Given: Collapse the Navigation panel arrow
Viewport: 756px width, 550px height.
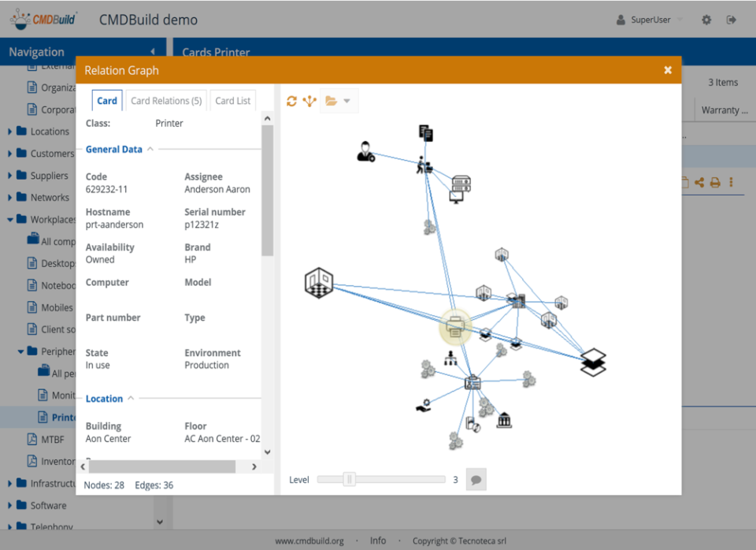Looking at the screenshot, I should 153,52.
